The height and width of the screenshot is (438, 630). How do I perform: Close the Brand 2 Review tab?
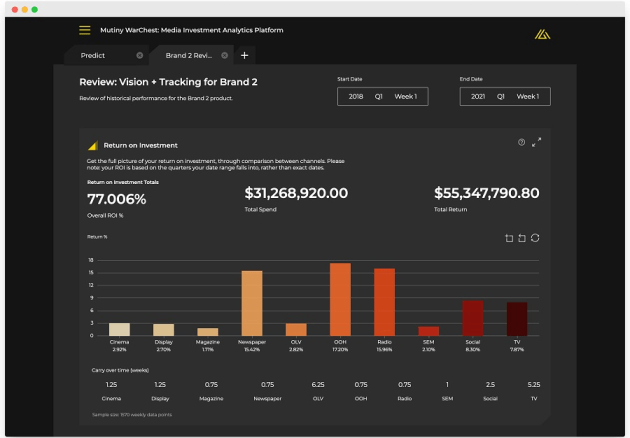tap(225, 55)
